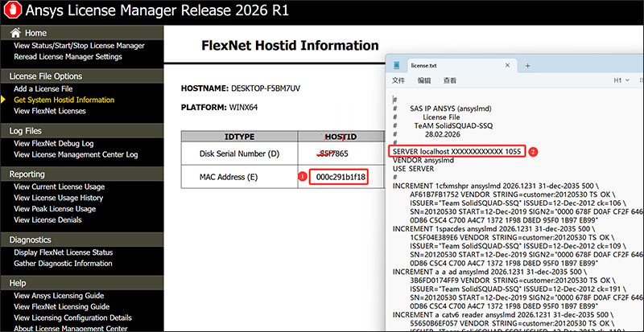The height and width of the screenshot is (332, 644).
Task: Click the Ansys License Manager Release title
Action: point(157,10)
